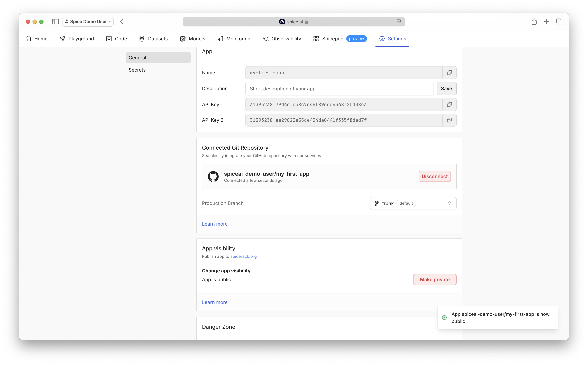This screenshot has width=588, height=365.
Task: Click the toast 'App spiceai-demo-user/my-first-app is now public'
Action: [x=497, y=318]
